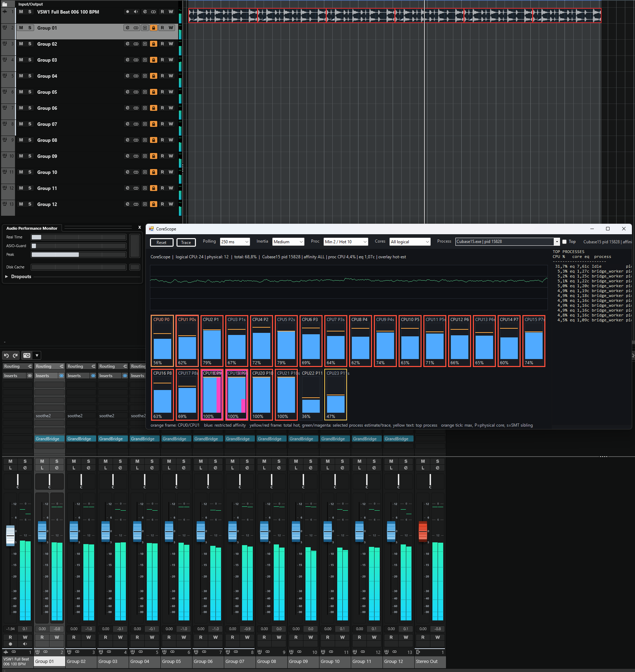Click routing icon in Group 01 mixer channel
This screenshot has height=672, width=635.
[x=62, y=366]
